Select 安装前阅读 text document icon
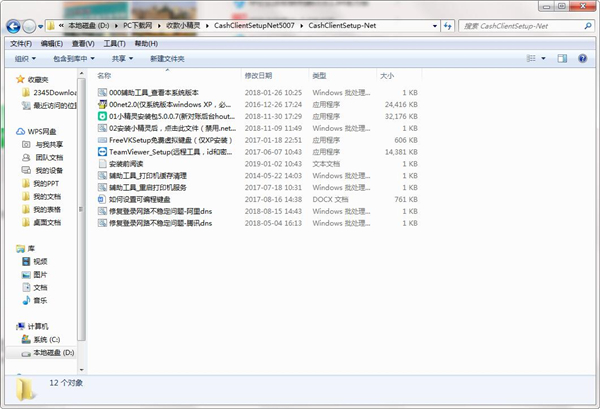The image size is (600, 409). [102, 163]
